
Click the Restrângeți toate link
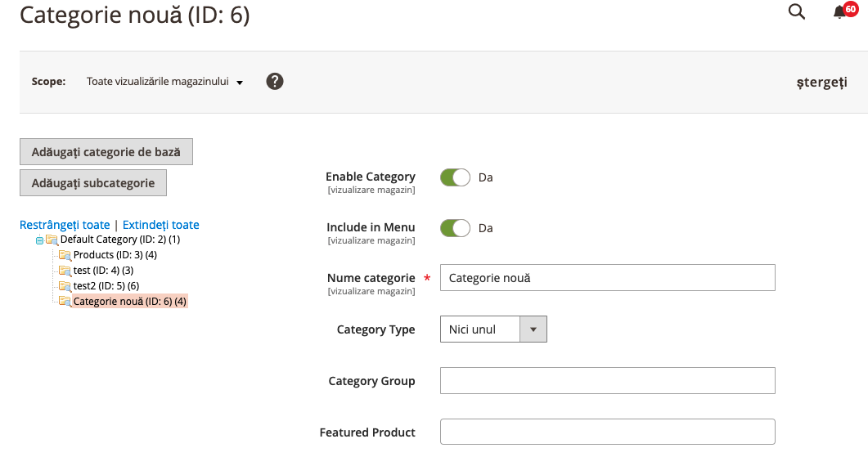point(65,225)
